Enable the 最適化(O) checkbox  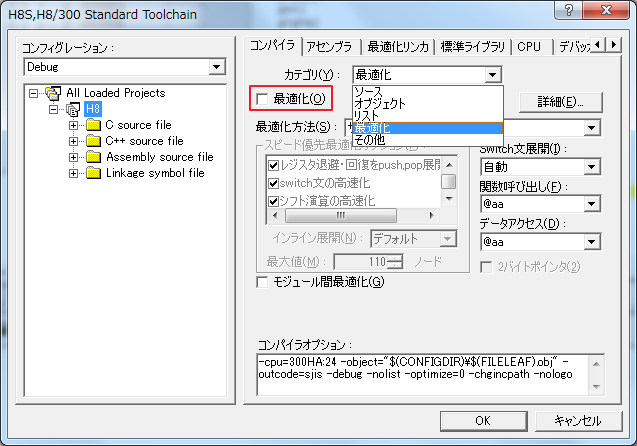pyautogui.click(x=263, y=99)
